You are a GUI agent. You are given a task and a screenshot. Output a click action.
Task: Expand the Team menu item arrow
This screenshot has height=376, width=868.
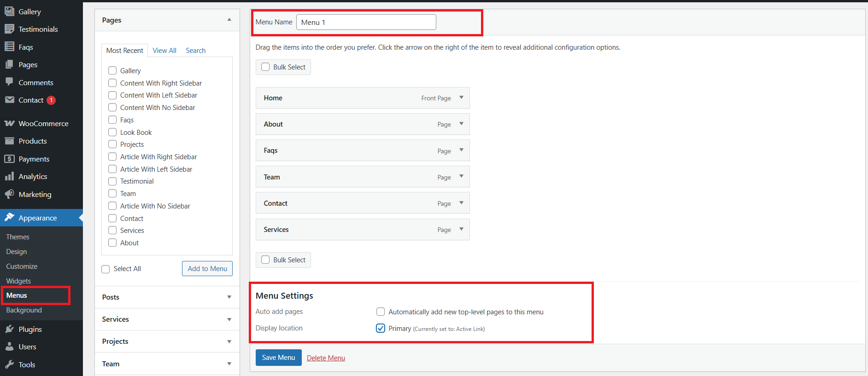461,176
